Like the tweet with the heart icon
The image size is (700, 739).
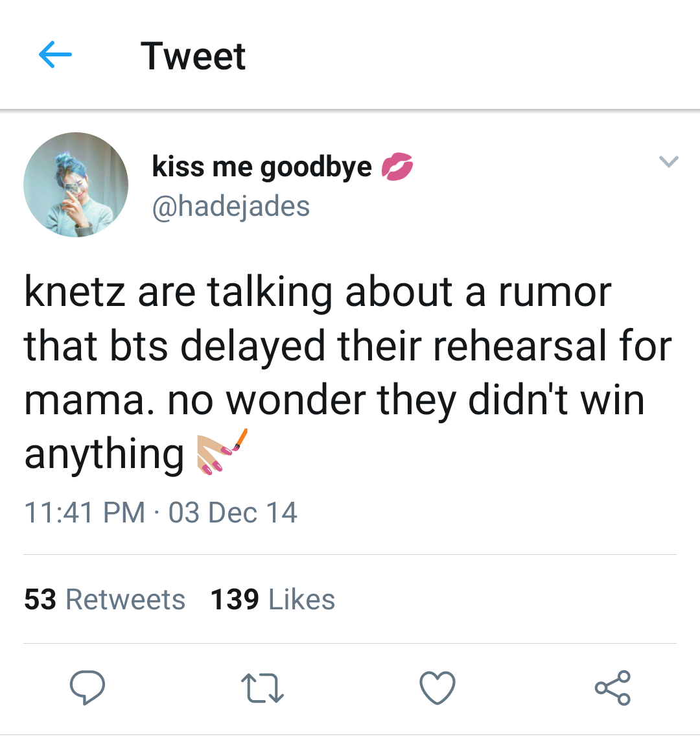pyautogui.click(x=437, y=688)
